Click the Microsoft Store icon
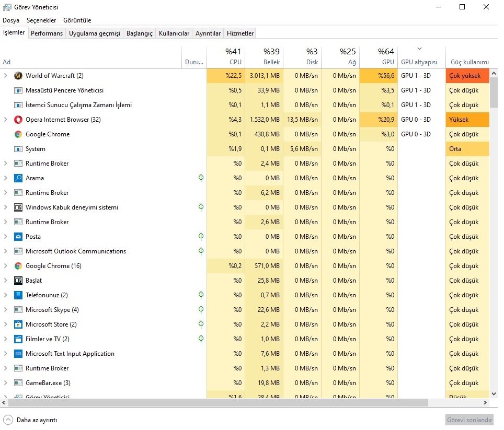The image size is (504, 430). click(18, 324)
